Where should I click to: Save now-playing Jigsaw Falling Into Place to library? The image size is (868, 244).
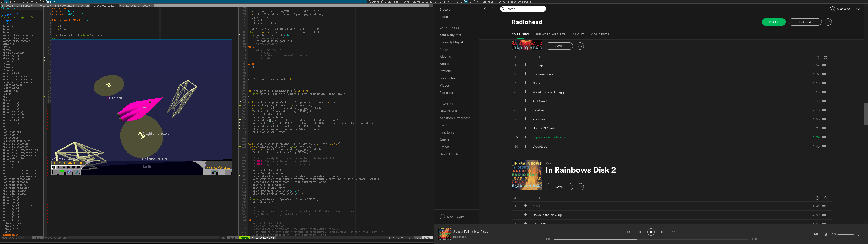pyautogui.click(x=493, y=232)
